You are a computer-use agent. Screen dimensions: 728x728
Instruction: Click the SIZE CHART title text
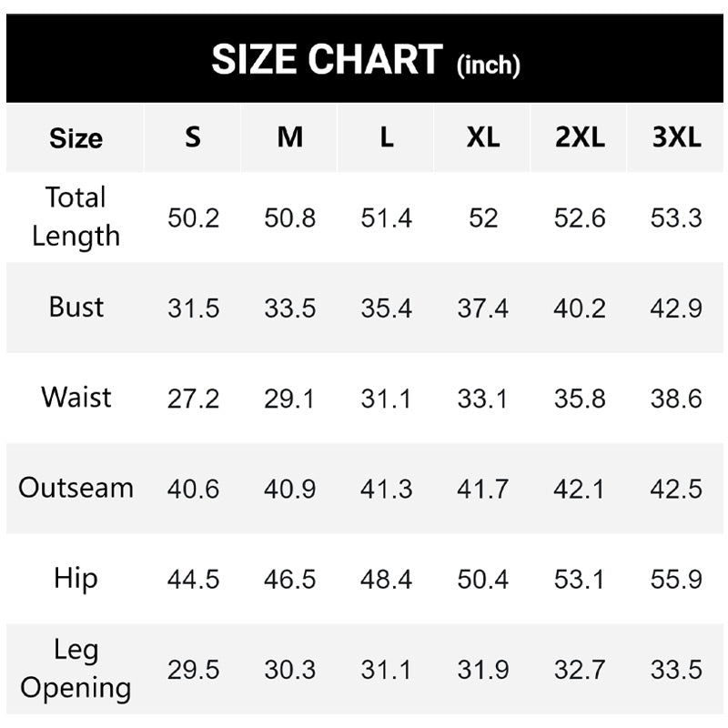(327, 60)
